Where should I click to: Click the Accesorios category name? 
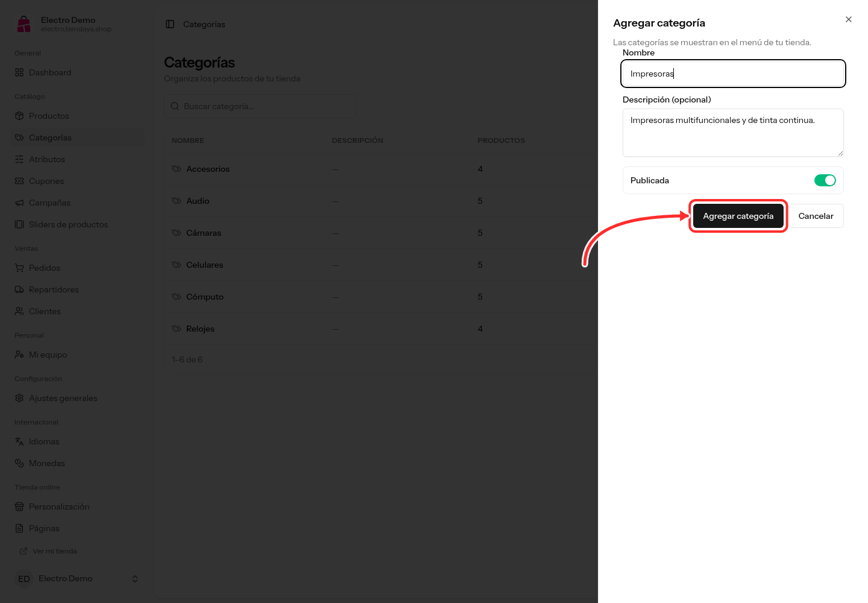tap(208, 169)
